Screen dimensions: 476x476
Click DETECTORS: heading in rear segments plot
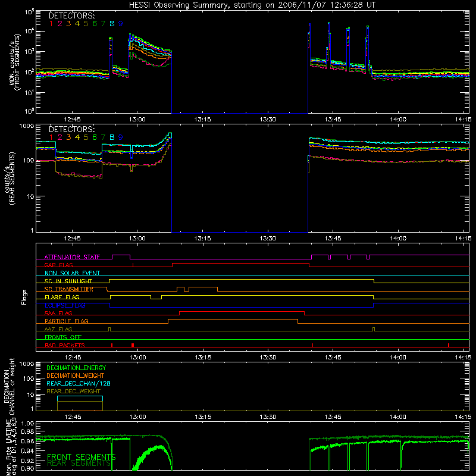click(x=72, y=129)
